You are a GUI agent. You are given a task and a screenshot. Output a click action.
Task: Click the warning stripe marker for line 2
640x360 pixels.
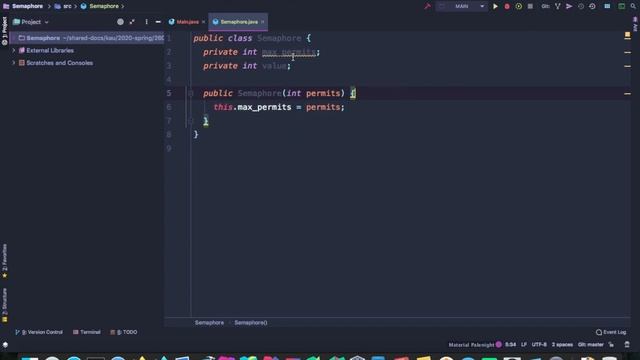coord(627,52)
